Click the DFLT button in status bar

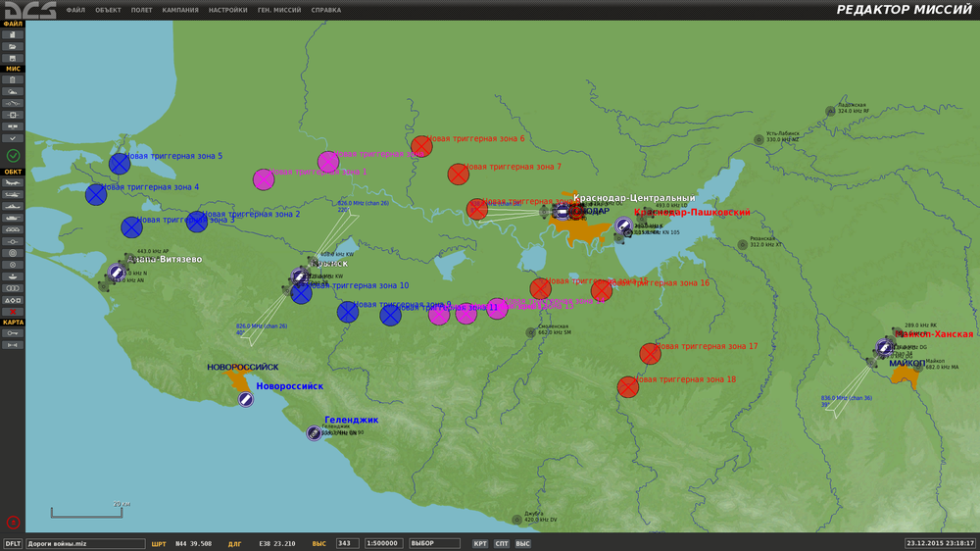[x=13, y=543]
